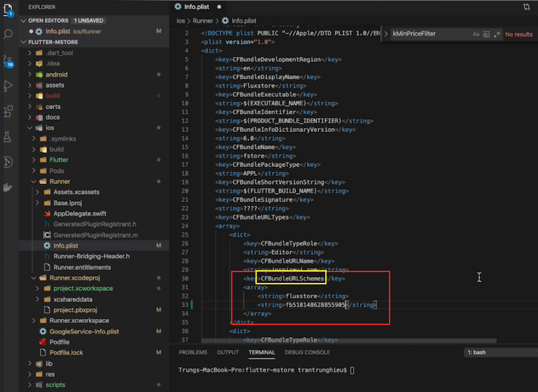
Task: Open the Search view in activity bar
Action: (x=8, y=35)
